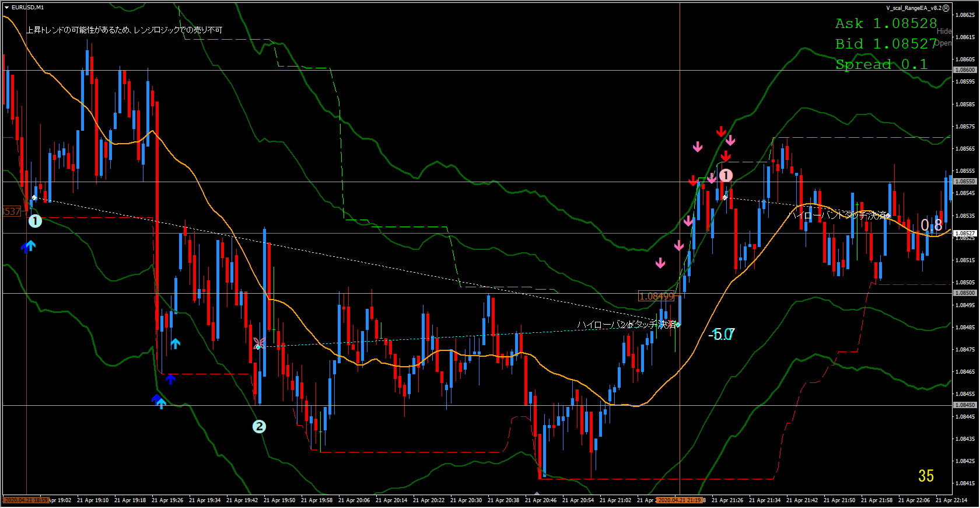Click the pink butterfly trade marker
980x508 pixels.
tap(259, 343)
